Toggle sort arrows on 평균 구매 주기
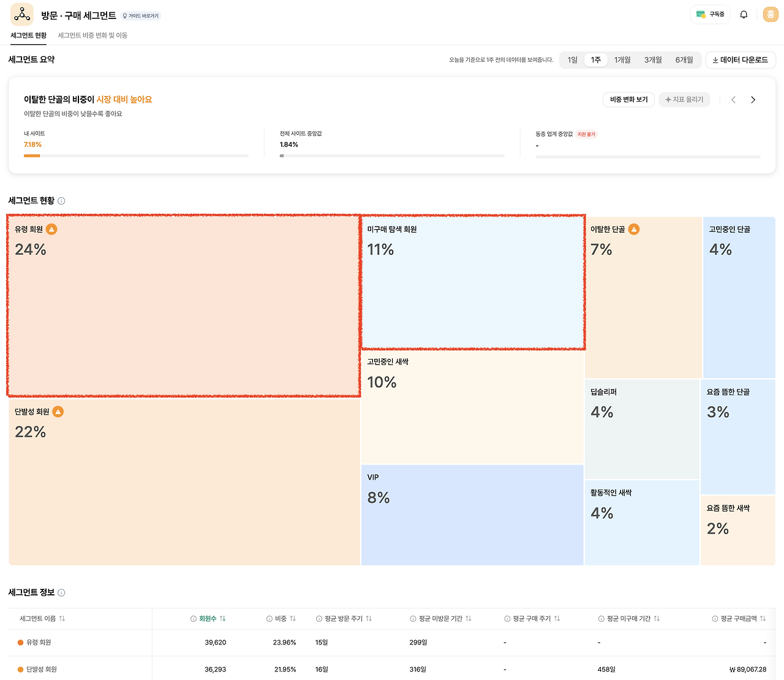The width and height of the screenshot is (784, 680). 557,619
